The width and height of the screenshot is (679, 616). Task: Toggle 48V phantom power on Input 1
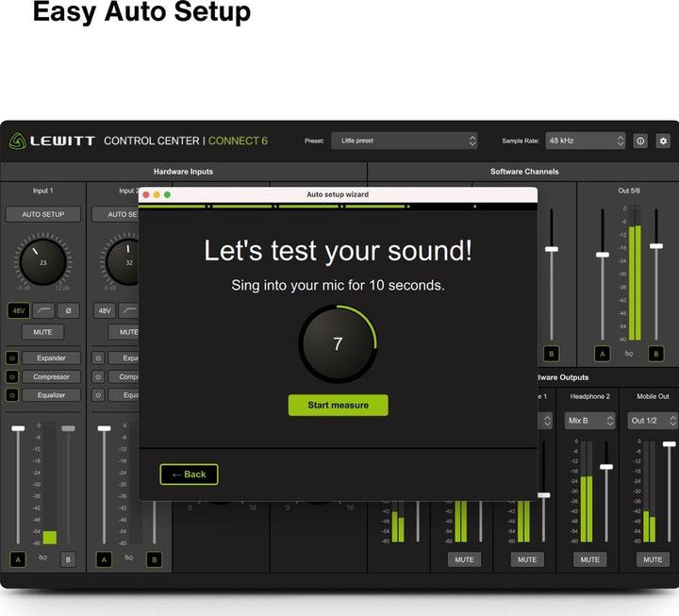point(19,310)
